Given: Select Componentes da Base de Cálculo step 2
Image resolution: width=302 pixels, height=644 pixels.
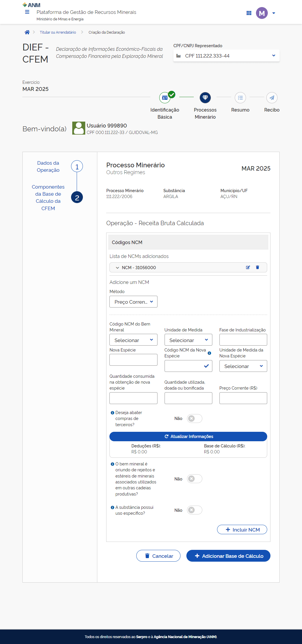Looking at the screenshot, I should pyautogui.click(x=77, y=197).
